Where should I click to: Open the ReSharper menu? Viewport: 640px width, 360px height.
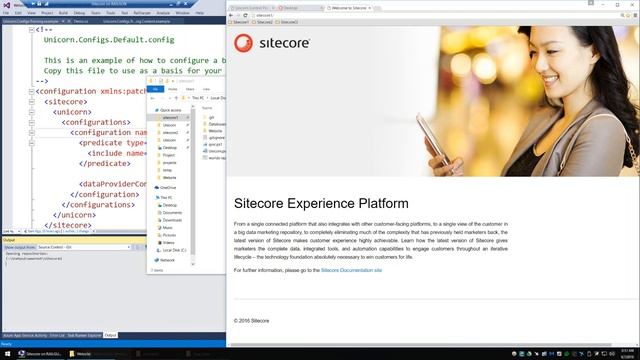tap(142, 13)
